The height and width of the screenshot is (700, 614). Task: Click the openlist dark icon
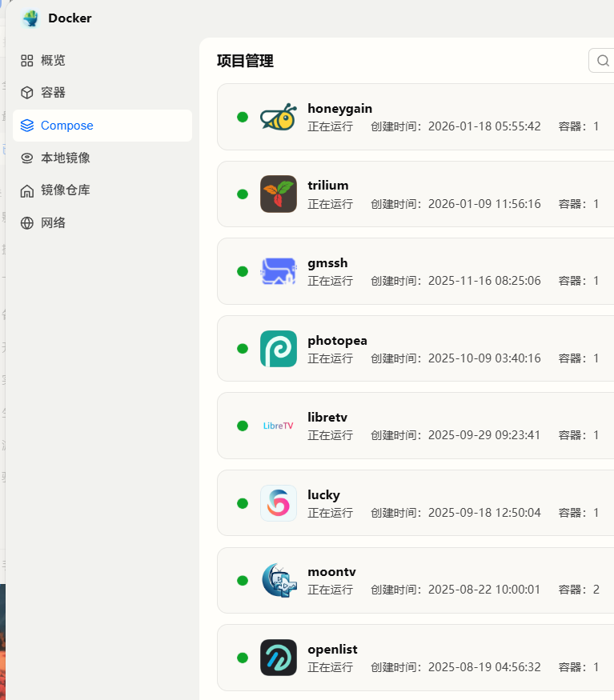click(x=279, y=658)
